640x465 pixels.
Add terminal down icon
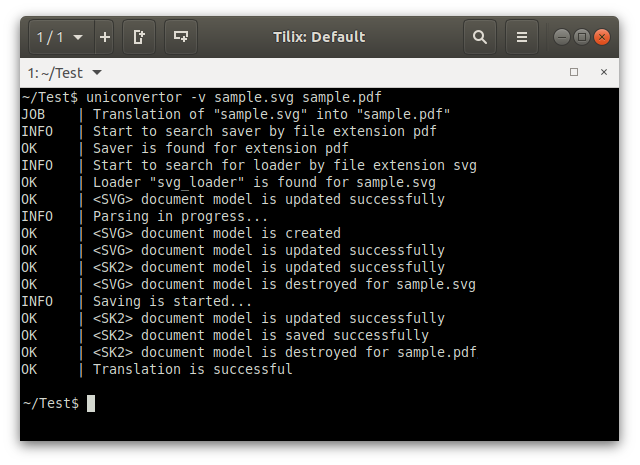[181, 37]
